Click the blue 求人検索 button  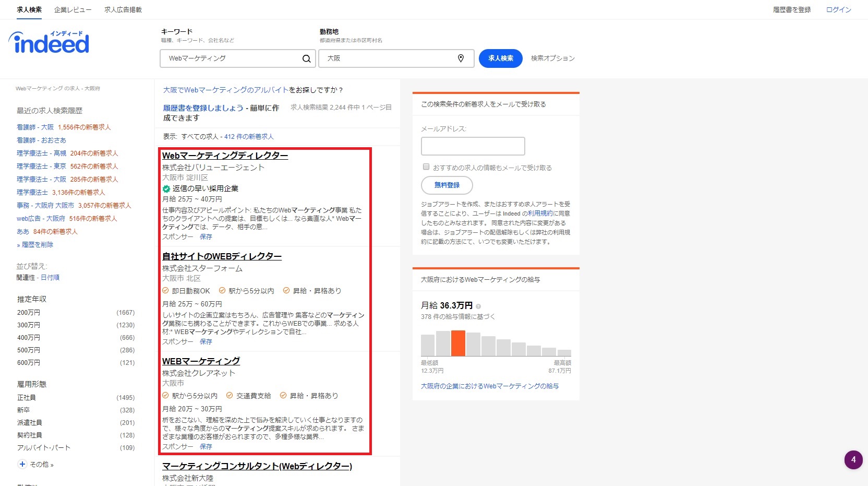[x=501, y=58]
